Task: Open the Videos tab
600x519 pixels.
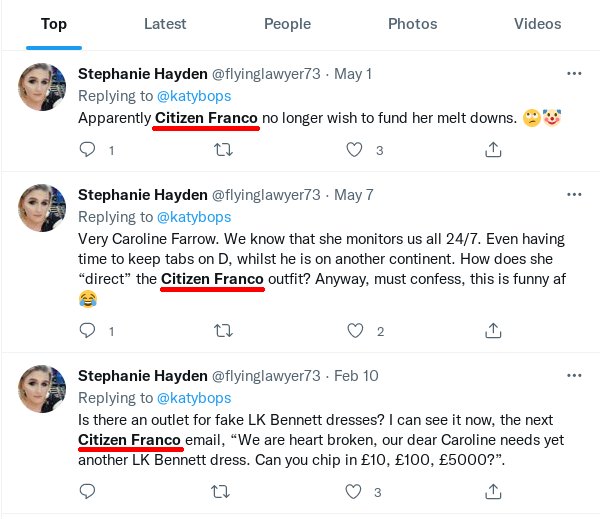Action: coord(538,24)
